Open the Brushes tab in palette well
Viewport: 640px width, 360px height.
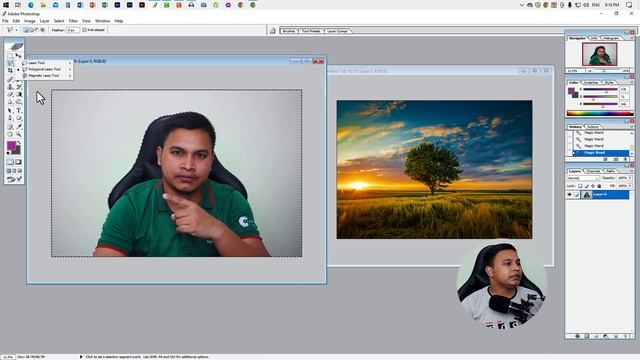[289, 31]
